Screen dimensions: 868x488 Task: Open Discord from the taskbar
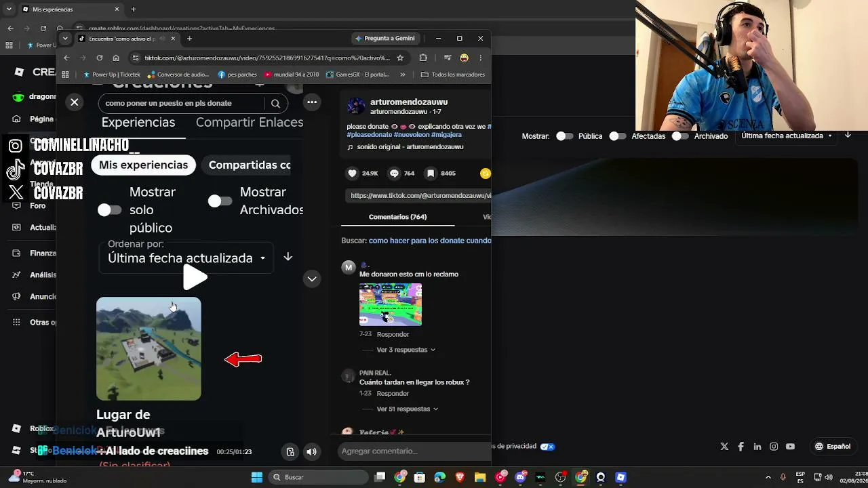(x=520, y=477)
